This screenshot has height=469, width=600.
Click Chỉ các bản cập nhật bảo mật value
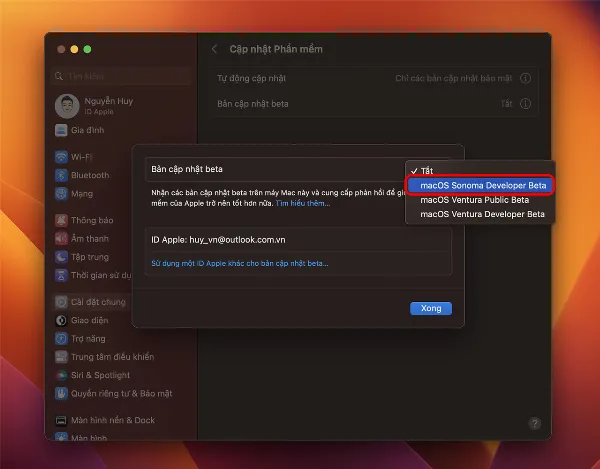453,78
